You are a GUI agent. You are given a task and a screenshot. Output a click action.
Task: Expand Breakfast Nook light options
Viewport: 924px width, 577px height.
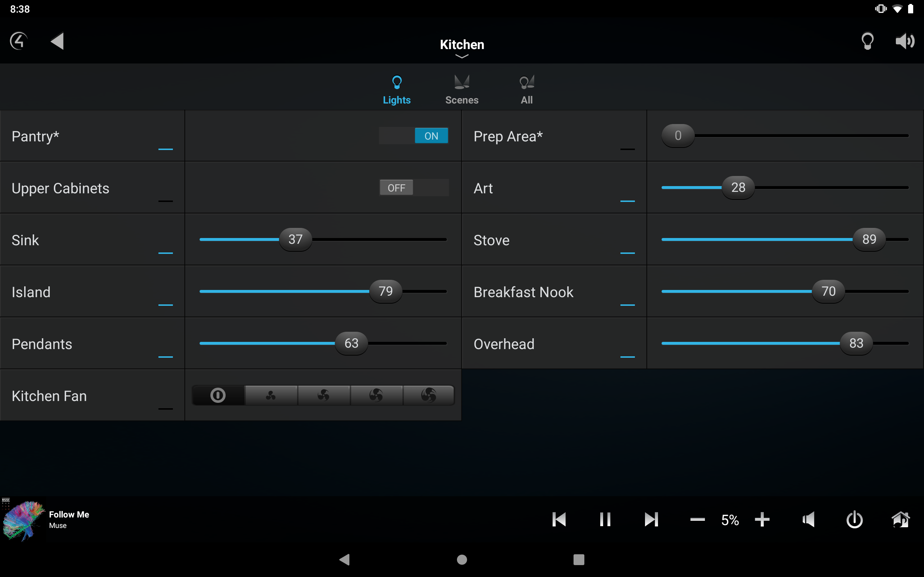pyautogui.click(x=628, y=305)
